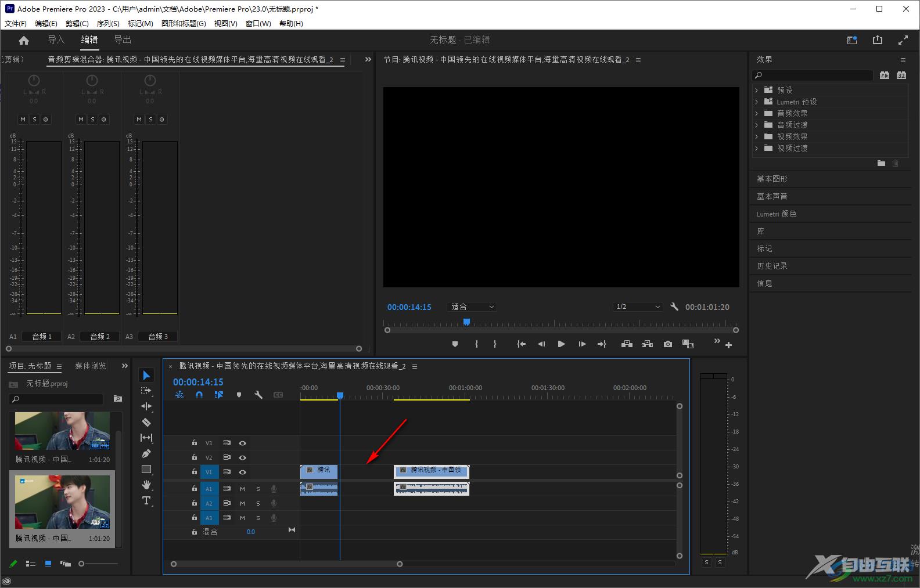Expand the 音频效果 folder
This screenshot has height=588, width=920.
(756, 113)
